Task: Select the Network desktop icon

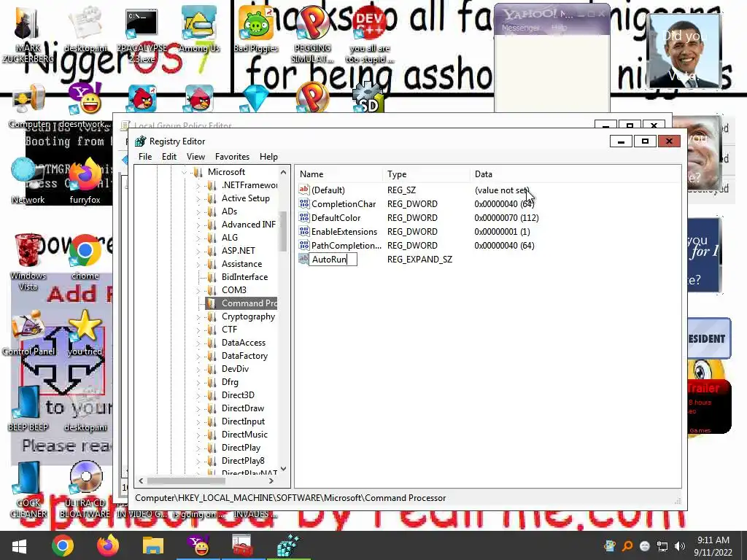Action: tap(28, 181)
